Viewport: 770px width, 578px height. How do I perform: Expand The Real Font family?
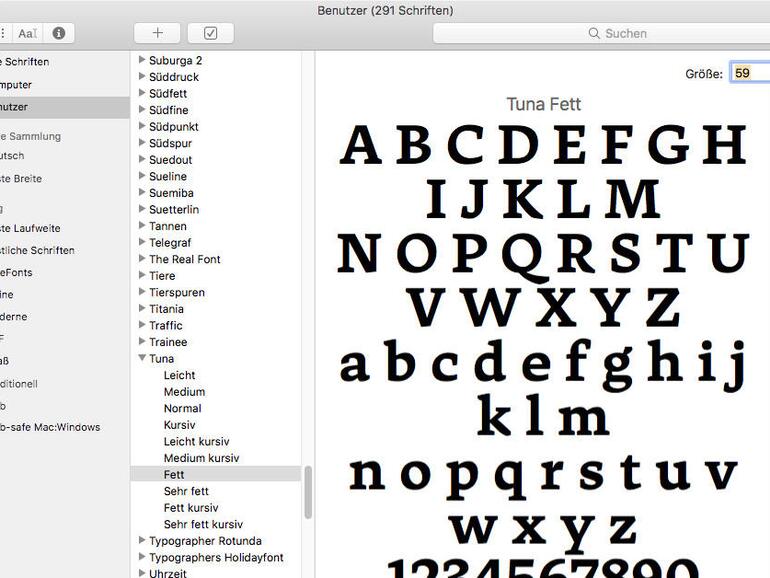(x=142, y=258)
